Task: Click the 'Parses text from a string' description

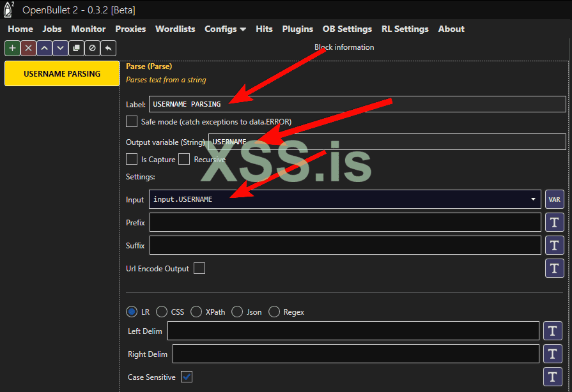Action: tap(166, 80)
